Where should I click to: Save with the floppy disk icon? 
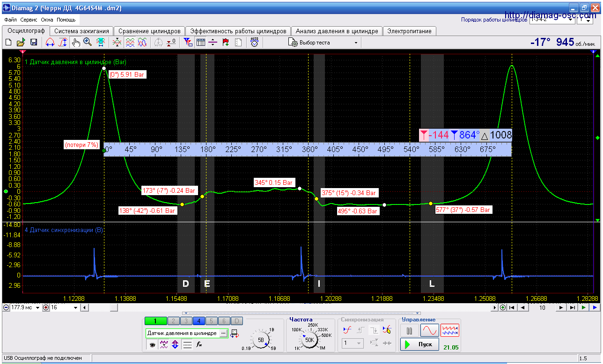click(x=34, y=43)
